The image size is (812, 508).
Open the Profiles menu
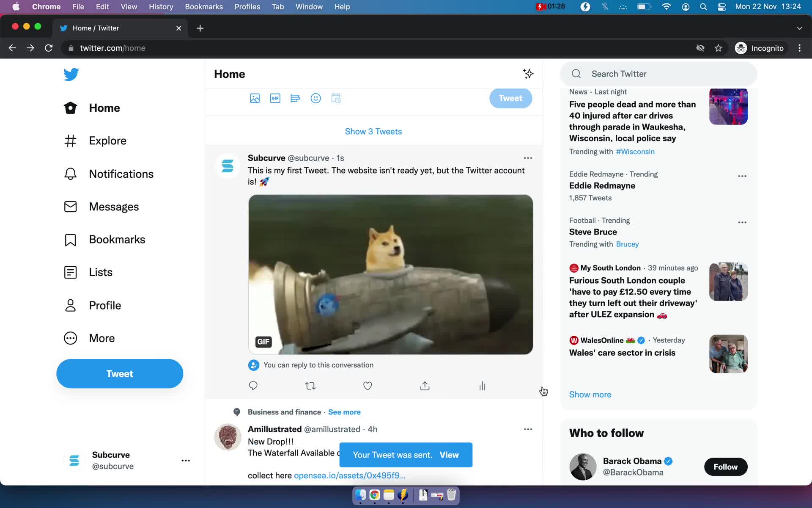pos(247,7)
